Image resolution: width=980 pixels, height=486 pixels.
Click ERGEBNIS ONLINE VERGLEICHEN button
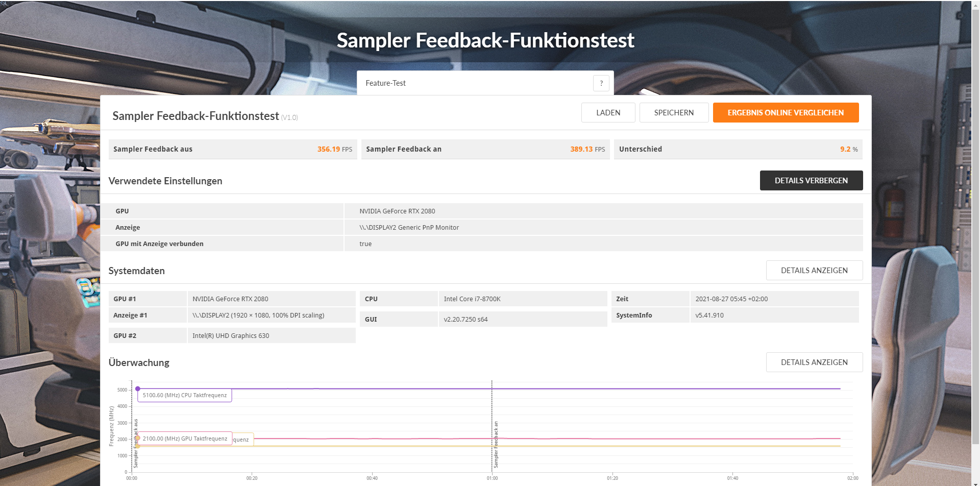pos(786,113)
